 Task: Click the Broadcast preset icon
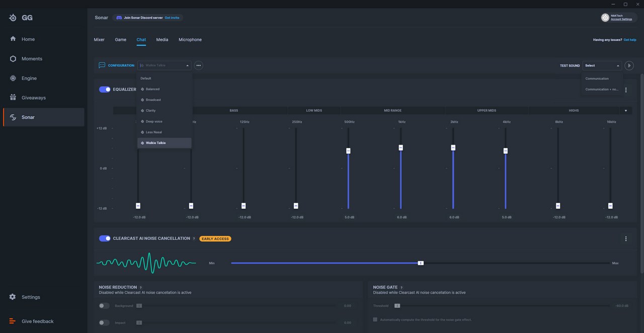143,100
